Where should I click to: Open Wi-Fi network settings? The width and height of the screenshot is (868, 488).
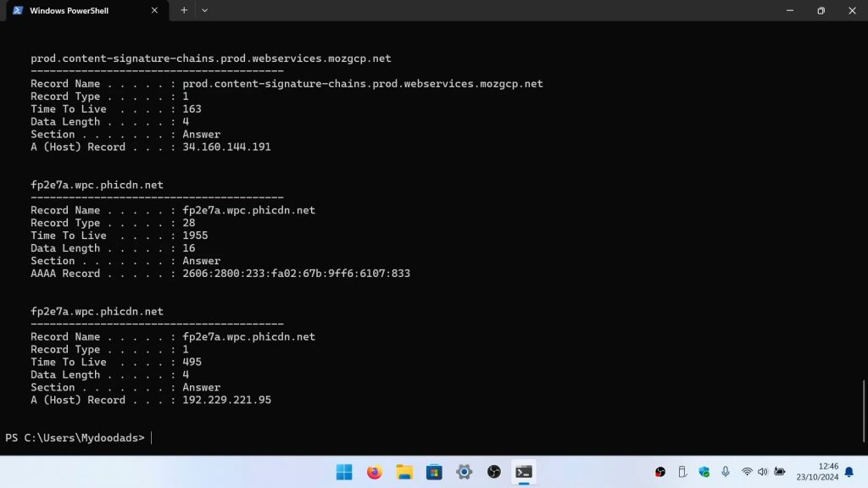coord(747,472)
